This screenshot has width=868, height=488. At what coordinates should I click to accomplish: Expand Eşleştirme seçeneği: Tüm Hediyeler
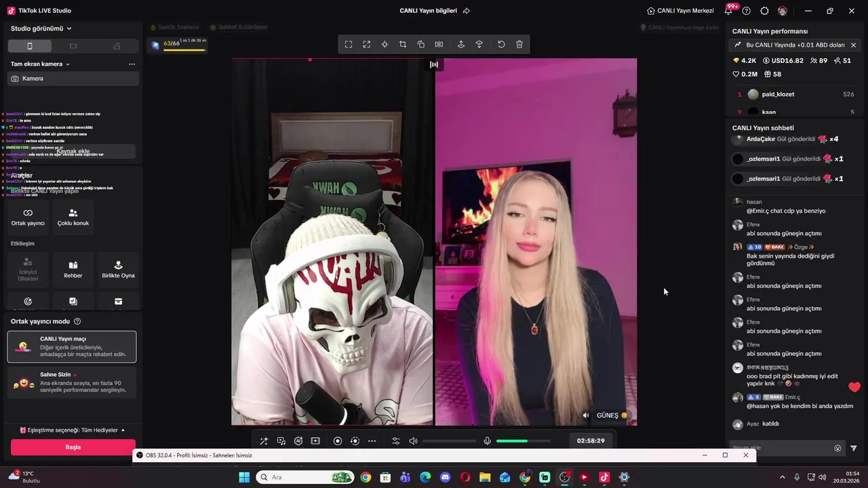(72, 430)
